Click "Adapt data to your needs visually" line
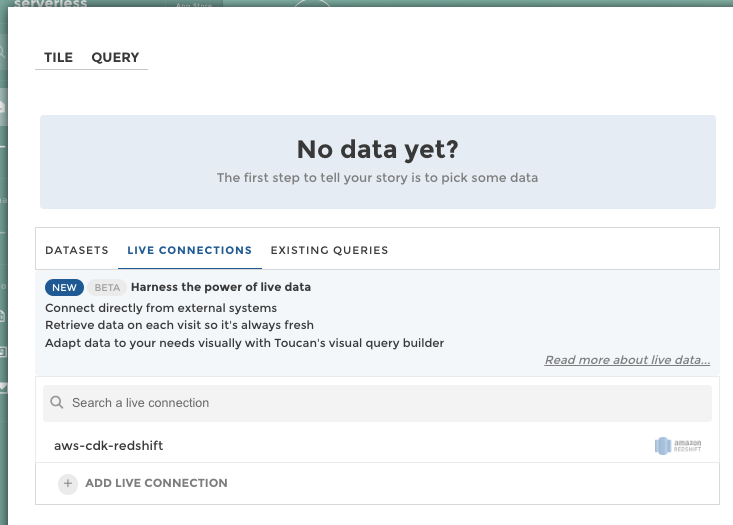The width and height of the screenshot is (733, 525). (x=244, y=343)
